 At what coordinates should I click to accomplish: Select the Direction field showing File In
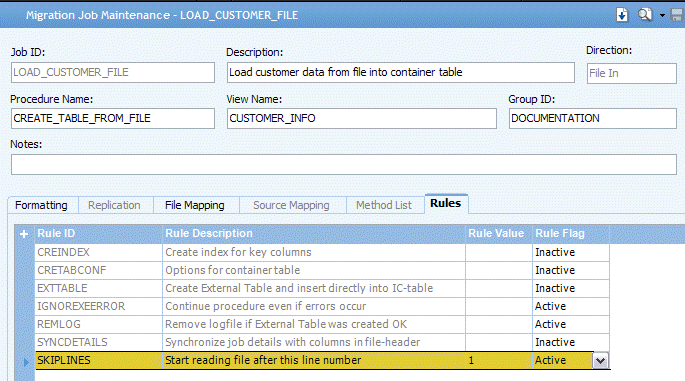pos(632,73)
